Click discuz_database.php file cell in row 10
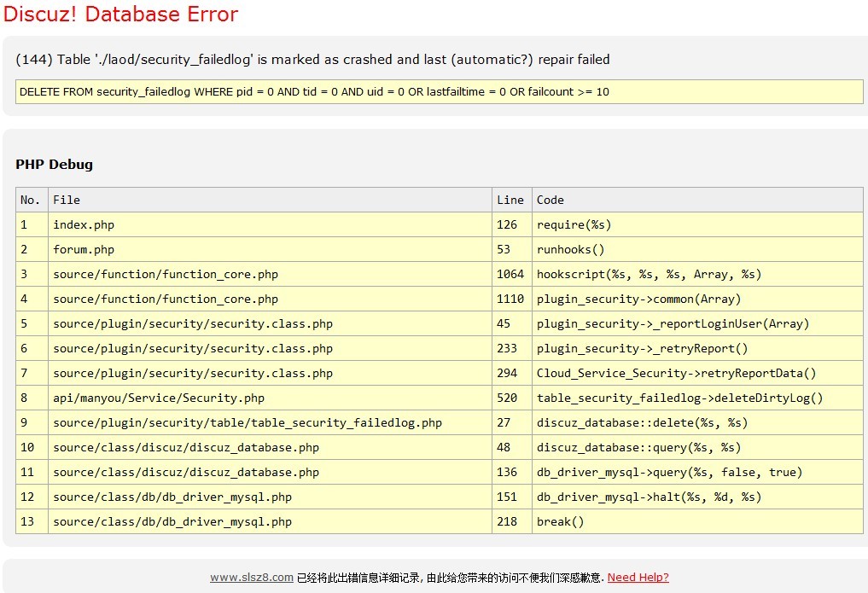868x593 pixels. pyautogui.click(x=271, y=447)
